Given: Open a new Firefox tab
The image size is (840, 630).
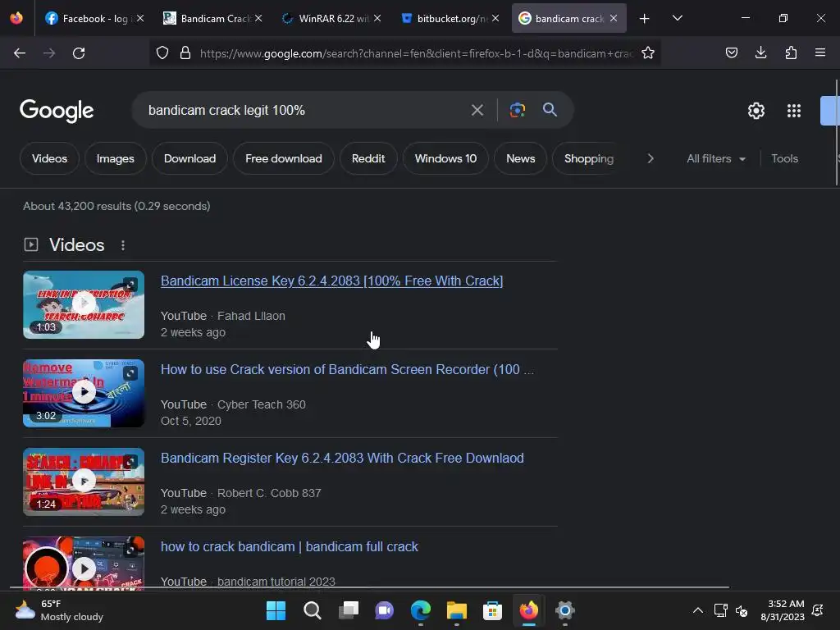Looking at the screenshot, I should (644, 19).
